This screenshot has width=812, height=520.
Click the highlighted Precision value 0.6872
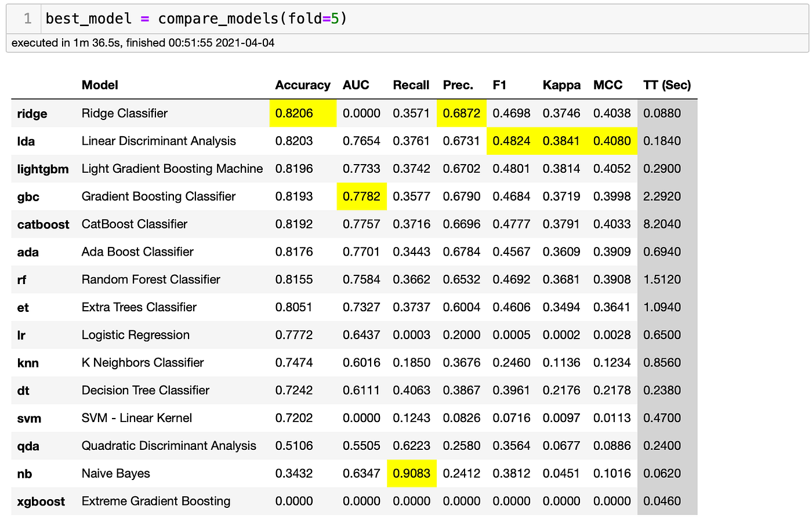click(x=461, y=113)
